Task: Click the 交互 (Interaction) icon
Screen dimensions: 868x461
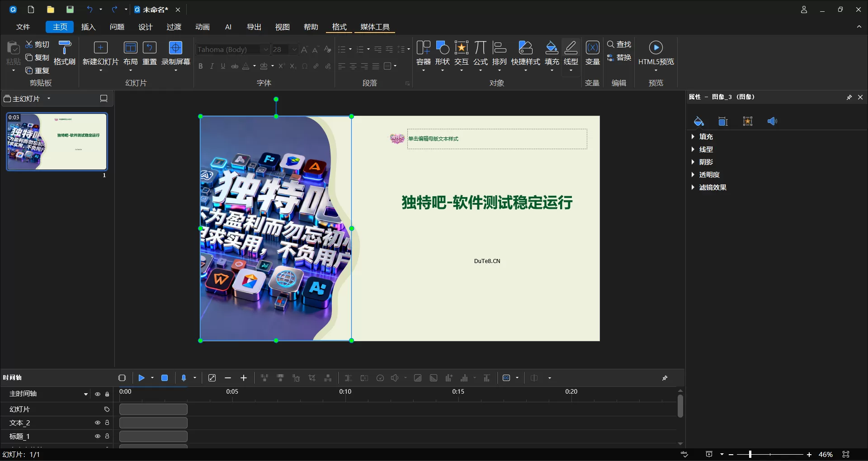Action: click(461, 53)
